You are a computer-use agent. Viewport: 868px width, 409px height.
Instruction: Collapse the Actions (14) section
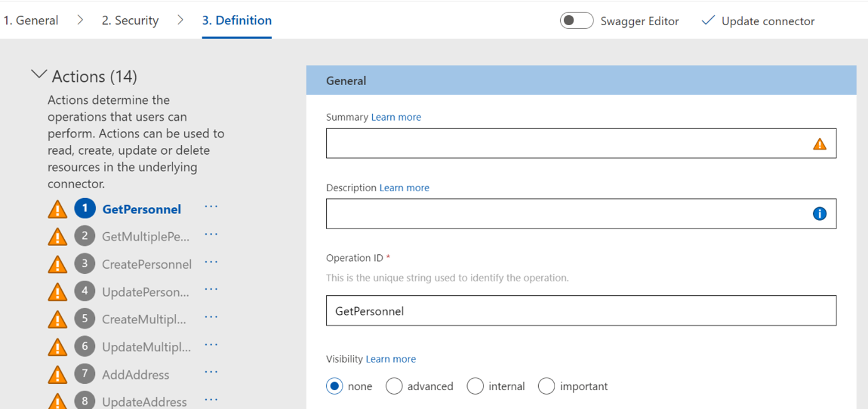click(x=39, y=76)
